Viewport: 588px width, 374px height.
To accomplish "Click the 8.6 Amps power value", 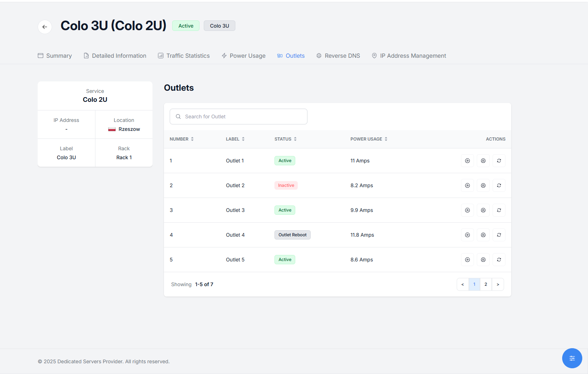I will (x=362, y=260).
